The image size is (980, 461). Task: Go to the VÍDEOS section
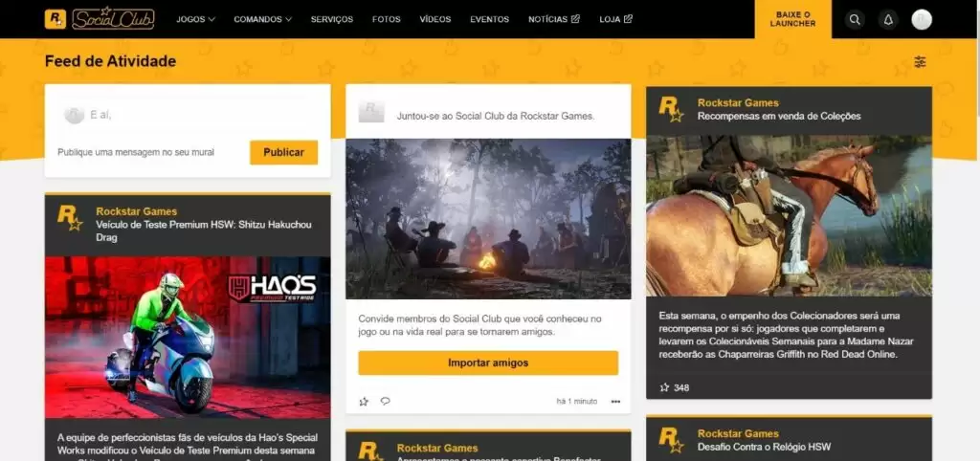pos(435,19)
